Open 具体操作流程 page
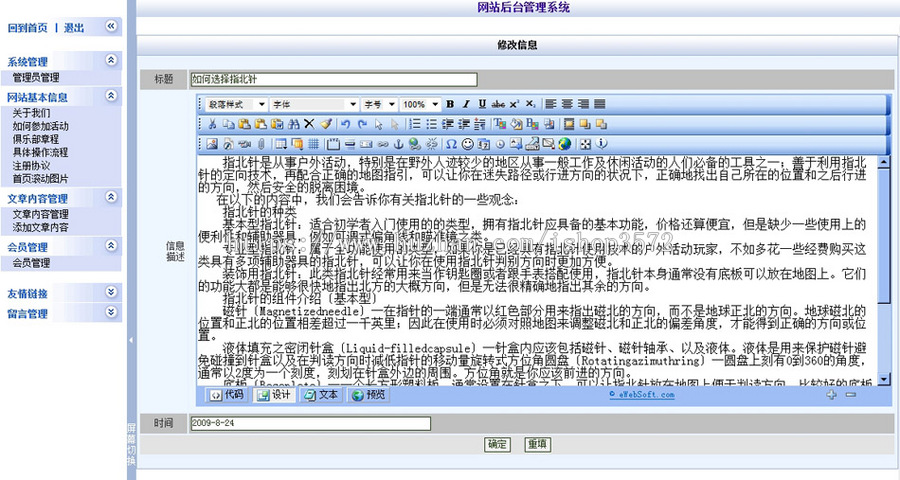Viewport: 900px width, 480px height. click(41, 153)
